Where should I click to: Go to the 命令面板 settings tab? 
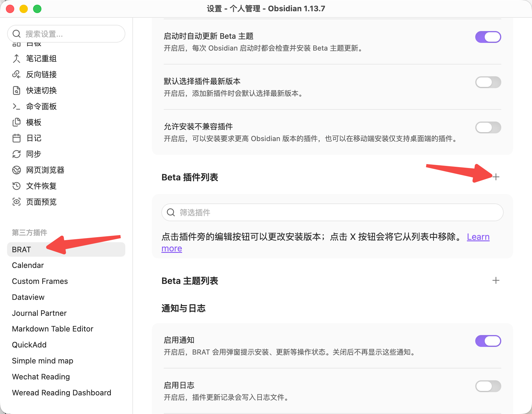click(x=66, y=106)
